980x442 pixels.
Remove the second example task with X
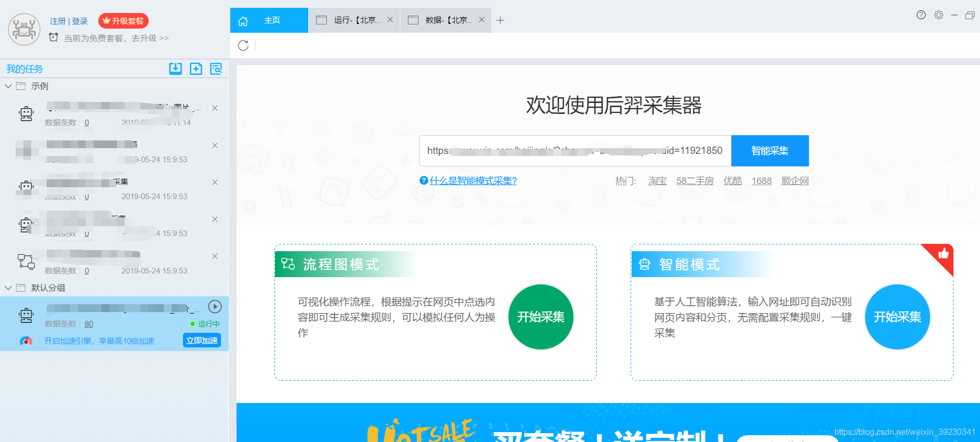click(x=215, y=146)
